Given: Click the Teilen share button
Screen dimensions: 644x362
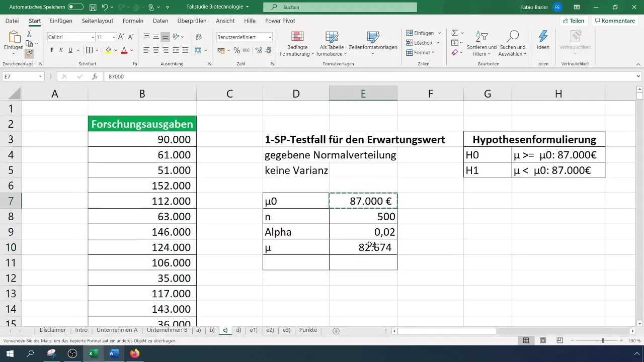Looking at the screenshot, I should [574, 21].
